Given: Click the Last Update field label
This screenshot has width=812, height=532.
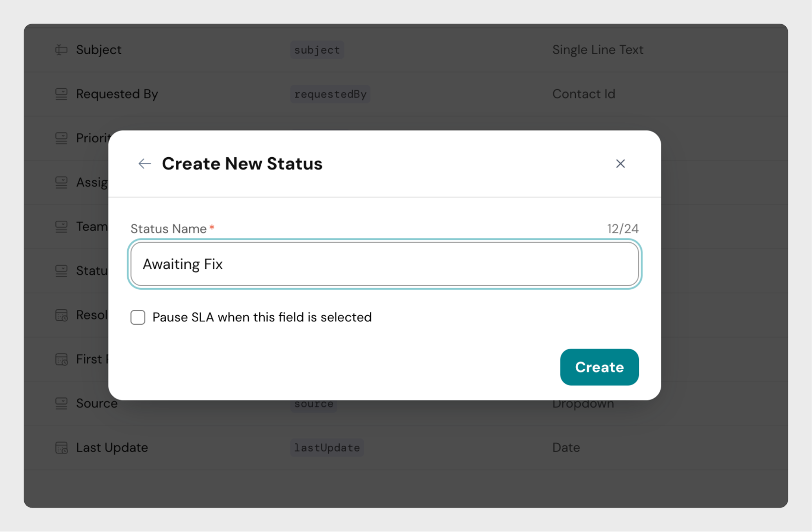Looking at the screenshot, I should tap(112, 448).
